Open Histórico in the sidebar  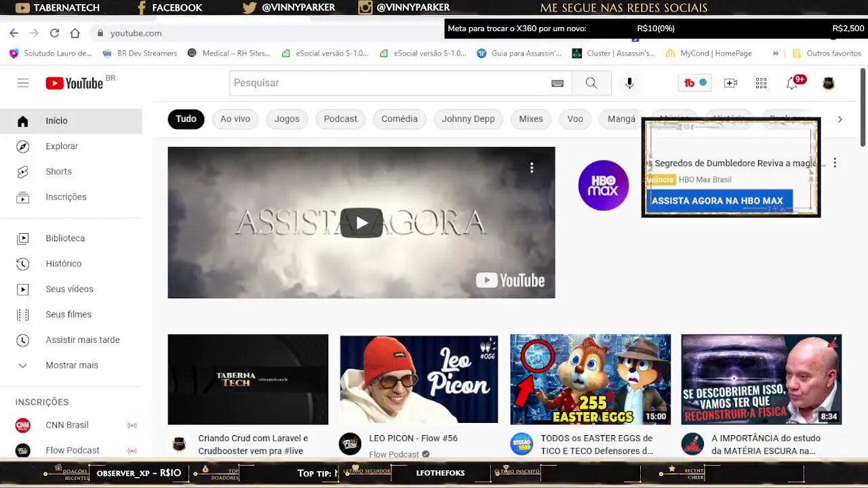71,264
